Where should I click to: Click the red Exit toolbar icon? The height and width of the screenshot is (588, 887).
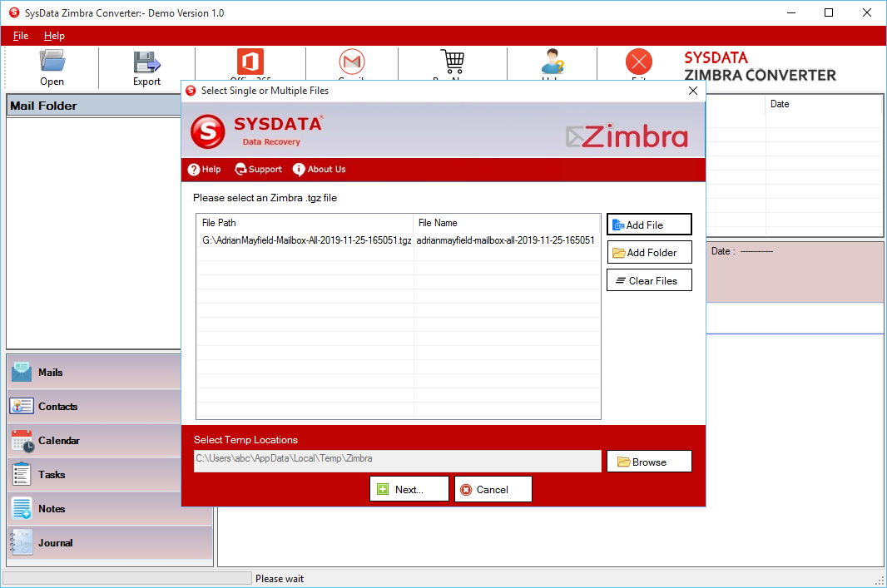639,62
